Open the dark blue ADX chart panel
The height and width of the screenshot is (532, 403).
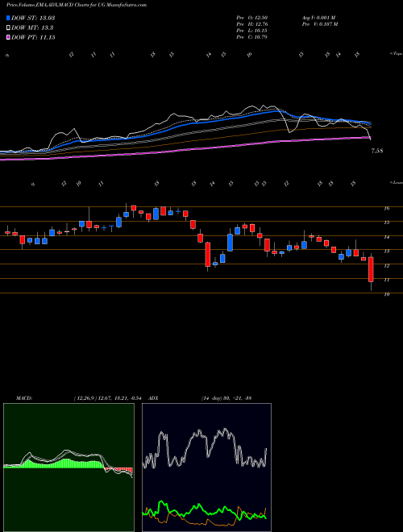coord(206,468)
